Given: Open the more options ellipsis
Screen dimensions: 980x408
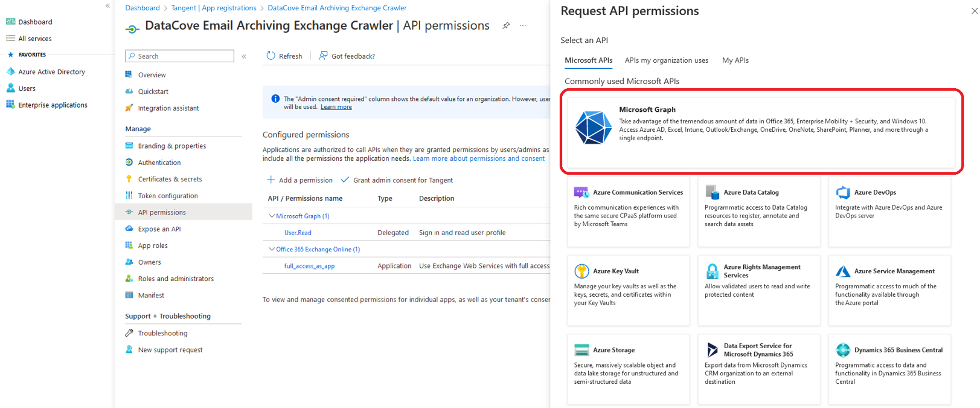Looking at the screenshot, I should tap(523, 25).
